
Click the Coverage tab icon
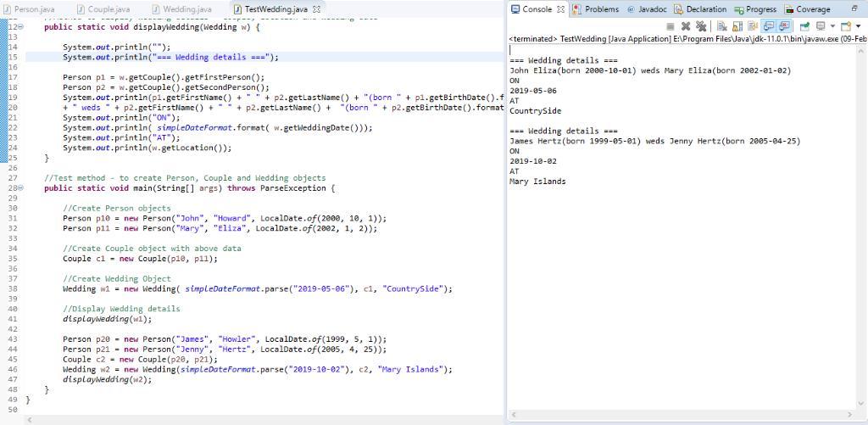click(788, 9)
